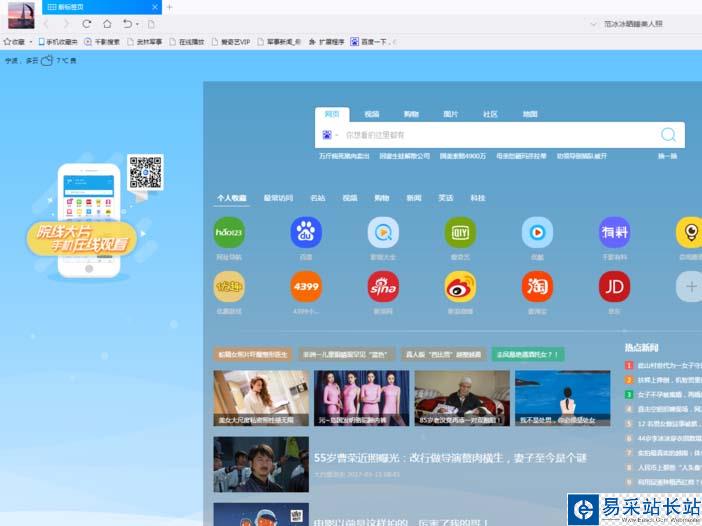
Task: Open the woman in white news thumbnail
Action: click(x=261, y=398)
